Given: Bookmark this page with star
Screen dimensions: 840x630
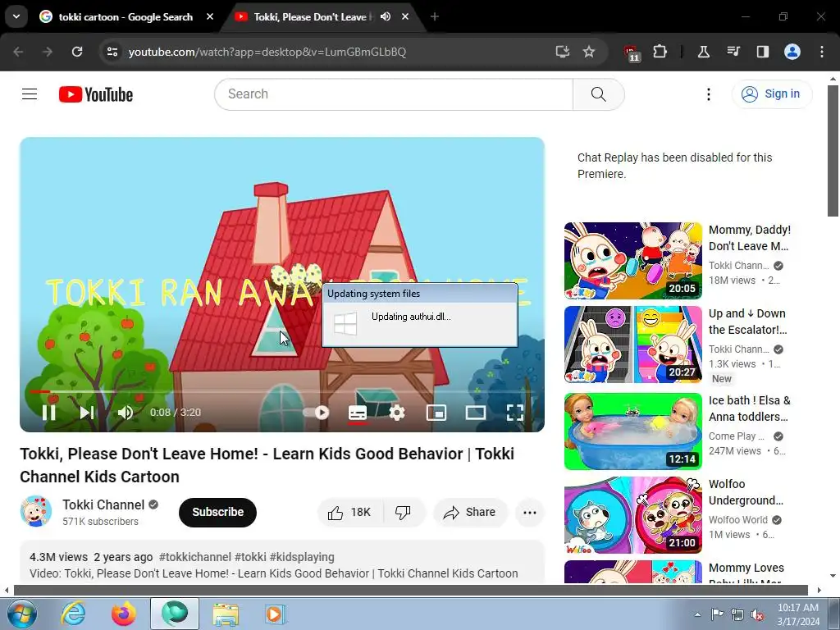Looking at the screenshot, I should pyautogui.click(x=589, y=52).
